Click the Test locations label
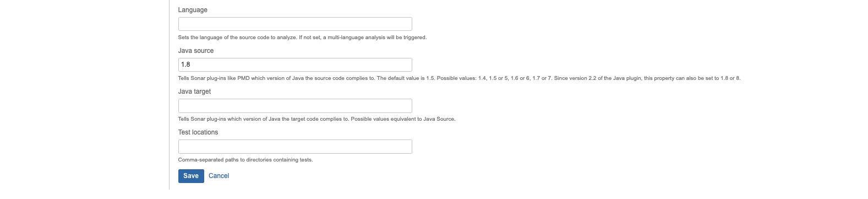Screen dimensions: 868x199 198,132
